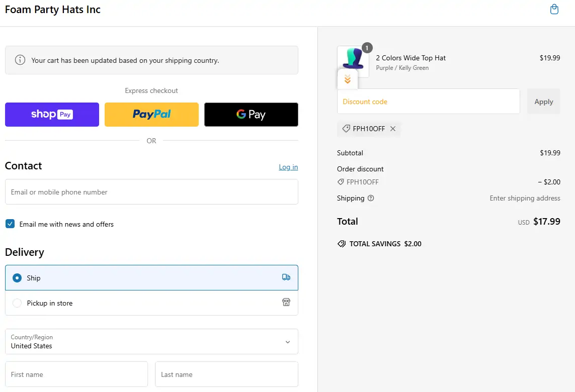Remove the FPH10OFF discount code tag
This screenshot has height=392, width=575.
(393, 129)
